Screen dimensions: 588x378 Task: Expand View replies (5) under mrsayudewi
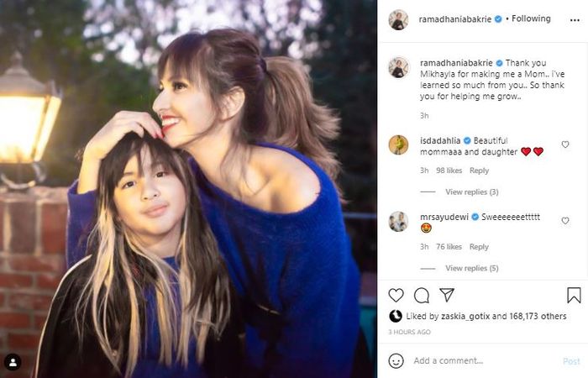(x=472, y=268)
